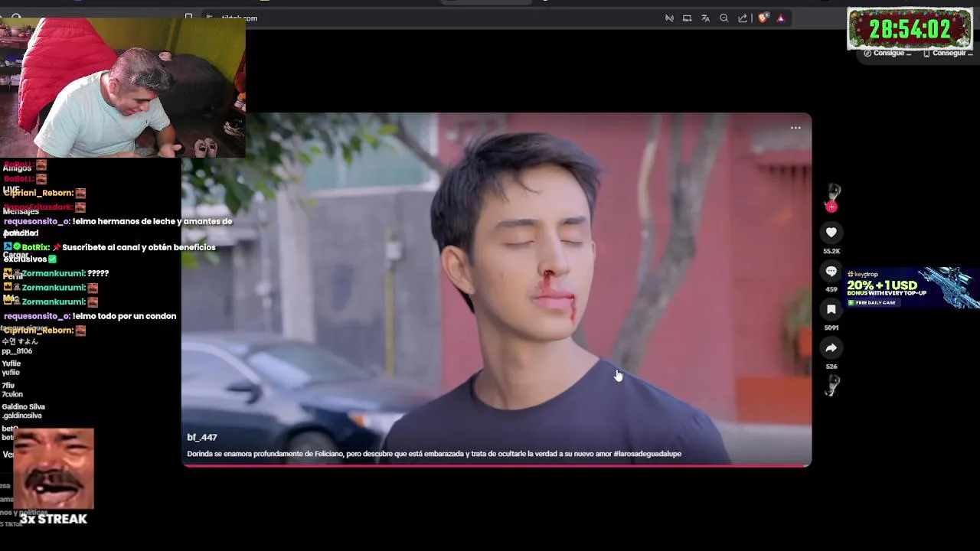Screen dimensions: 980x551
Task: Click the Brave Shields lion icon
Action: pos(763,18)
